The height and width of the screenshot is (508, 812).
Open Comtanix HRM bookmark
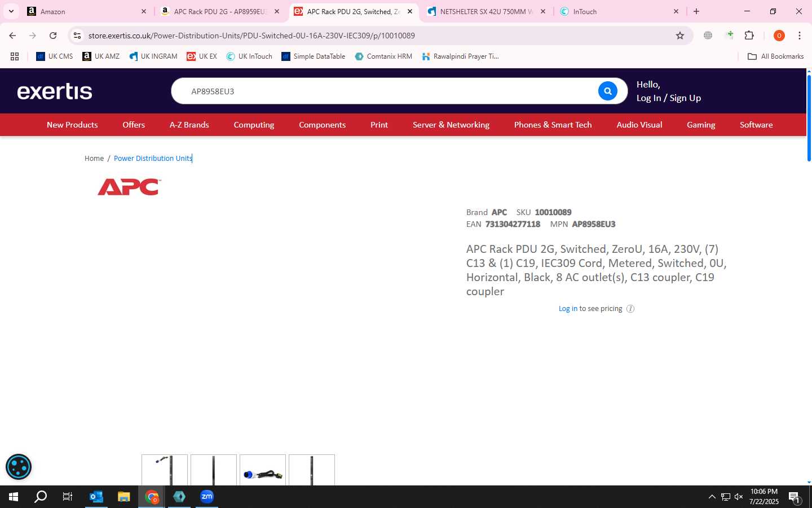383,56
